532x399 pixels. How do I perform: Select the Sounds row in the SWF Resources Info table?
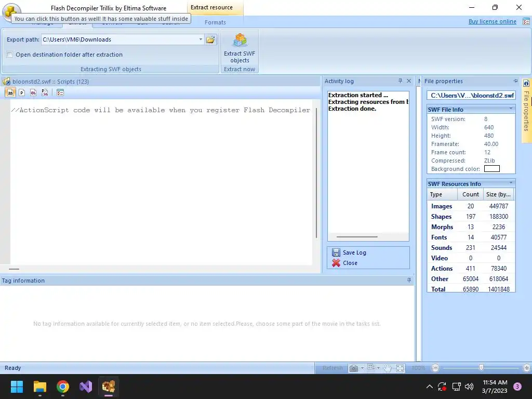pyautogui.click(x=471, y=248)
